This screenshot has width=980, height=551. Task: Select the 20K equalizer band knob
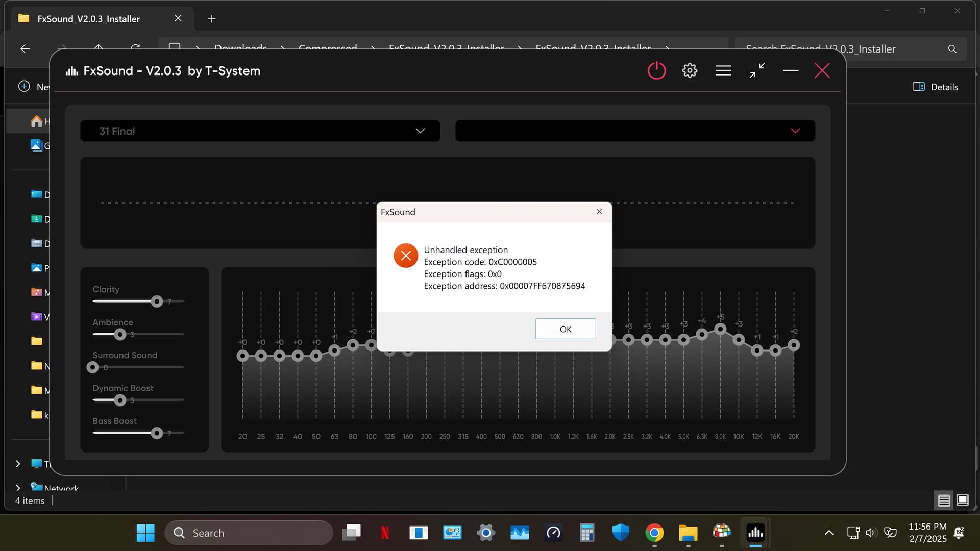click(794, 345)
